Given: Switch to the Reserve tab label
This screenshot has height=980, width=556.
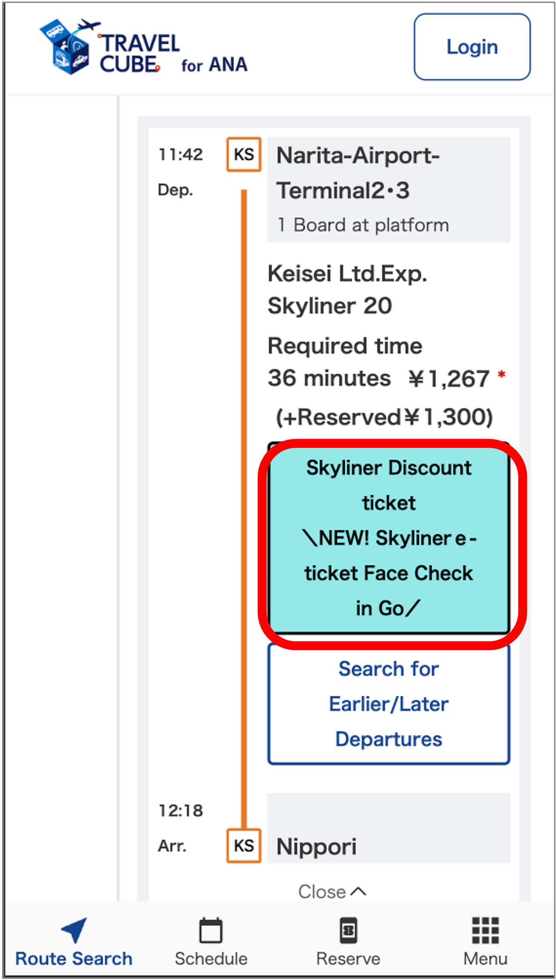Looking at the screenshot, I should (x=348, y=959).
